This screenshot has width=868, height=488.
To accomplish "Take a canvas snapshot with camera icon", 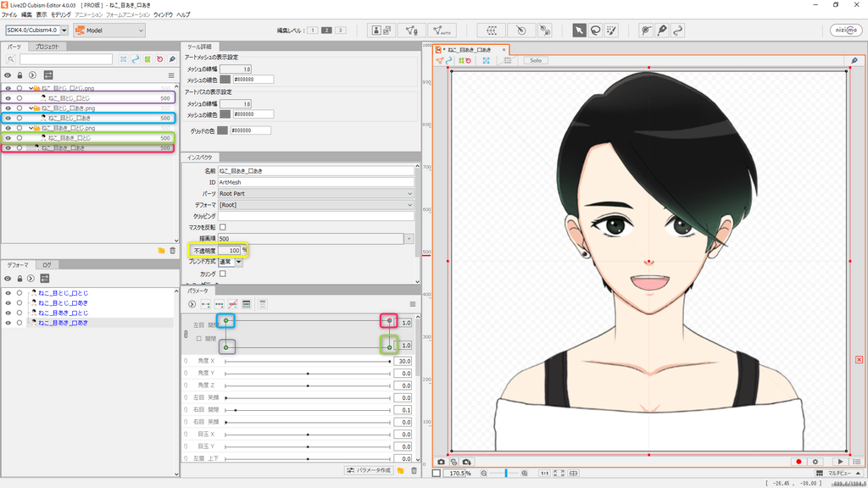I will pyautogui.click(x=441, y=462).
